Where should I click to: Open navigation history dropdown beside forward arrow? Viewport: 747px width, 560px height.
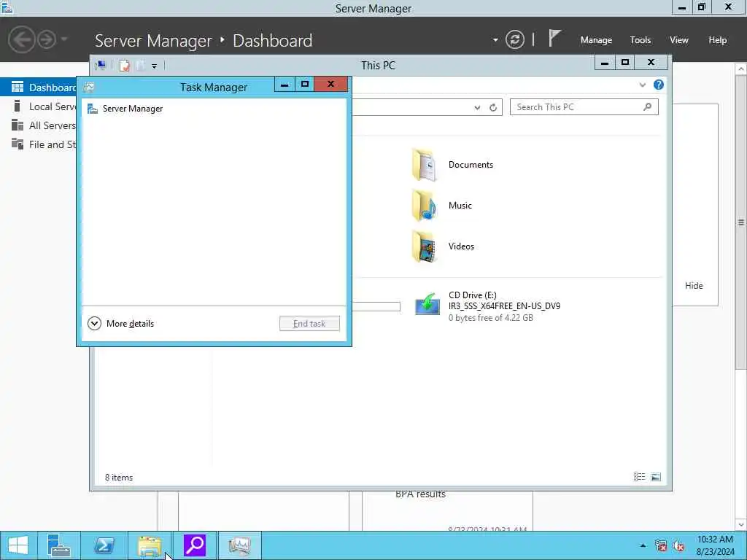coord(64,39)
